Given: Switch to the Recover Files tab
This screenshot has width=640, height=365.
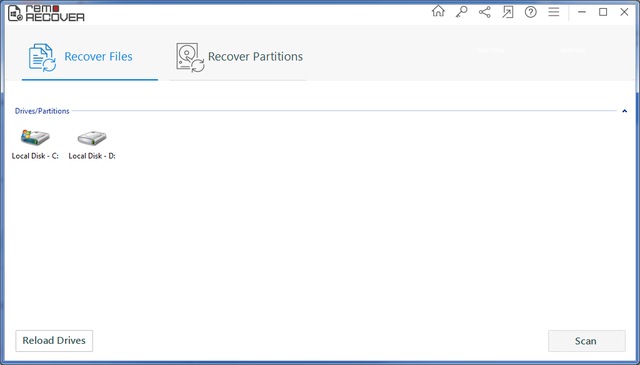Looking at the screenshot, I should 90,57.
